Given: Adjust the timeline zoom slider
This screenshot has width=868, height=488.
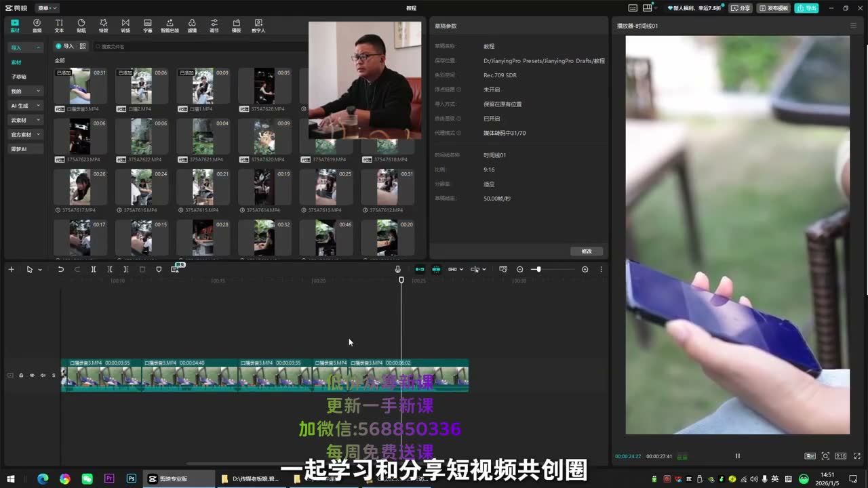Looking at the screenshot, I should [554, 269].
